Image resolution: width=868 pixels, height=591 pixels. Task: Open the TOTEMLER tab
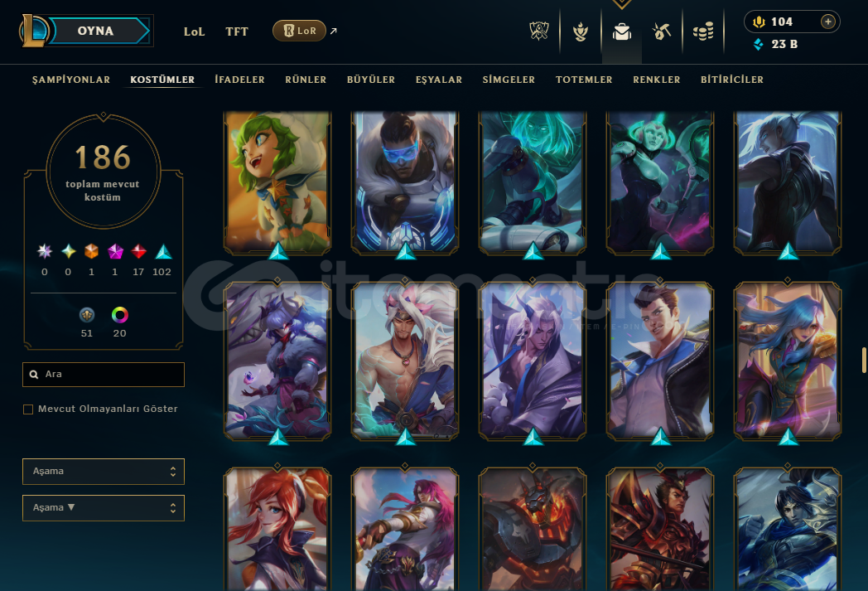click(584, 80)
